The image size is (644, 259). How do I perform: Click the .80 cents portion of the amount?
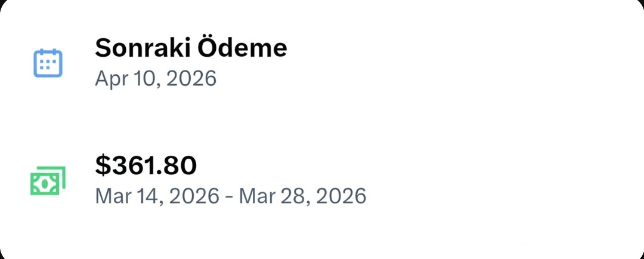[x=179, y=166]
